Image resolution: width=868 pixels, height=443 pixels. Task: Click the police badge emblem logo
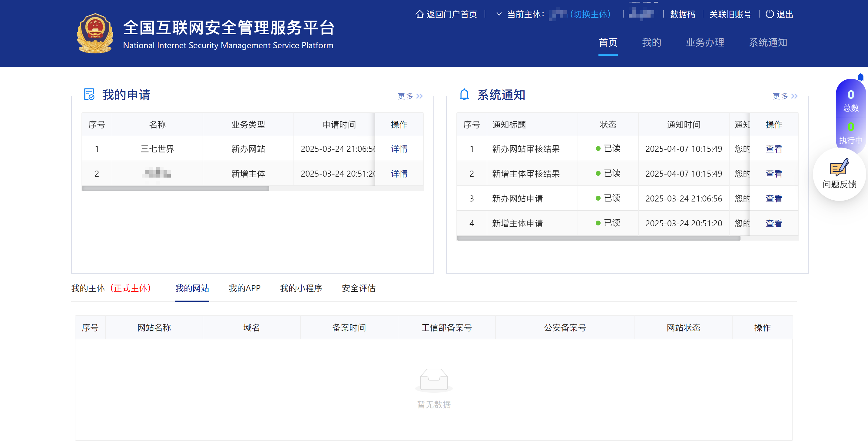click(x=95, y=33)
